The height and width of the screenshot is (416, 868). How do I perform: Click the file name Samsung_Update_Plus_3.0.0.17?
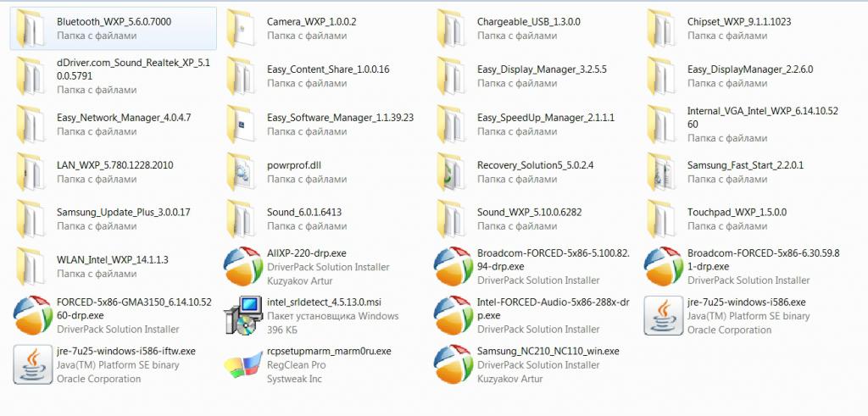click(x=124, y=213)
